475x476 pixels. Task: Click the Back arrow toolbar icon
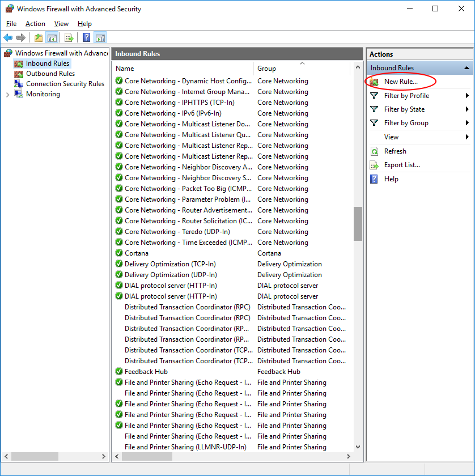point(8,38)
